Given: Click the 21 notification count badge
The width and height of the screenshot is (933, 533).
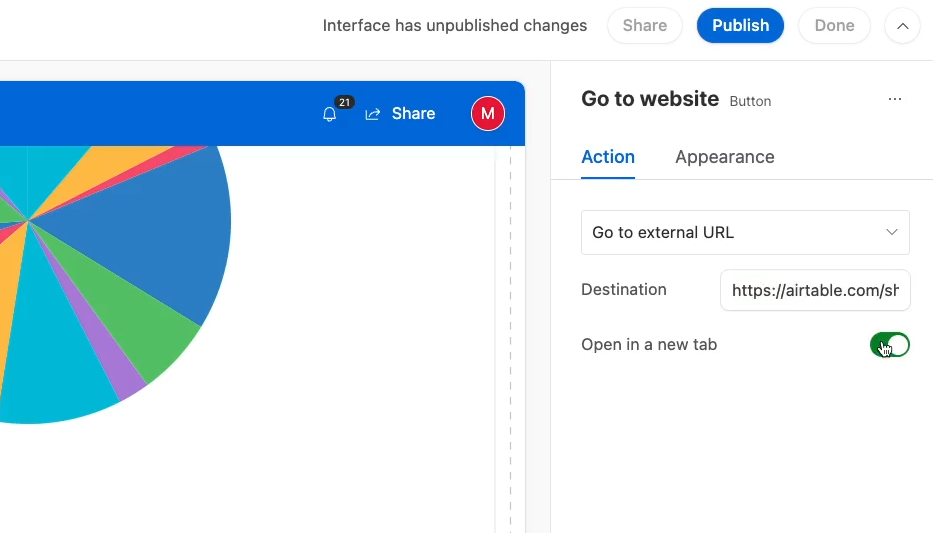Looking at the screenshot, I should (345, 102).
